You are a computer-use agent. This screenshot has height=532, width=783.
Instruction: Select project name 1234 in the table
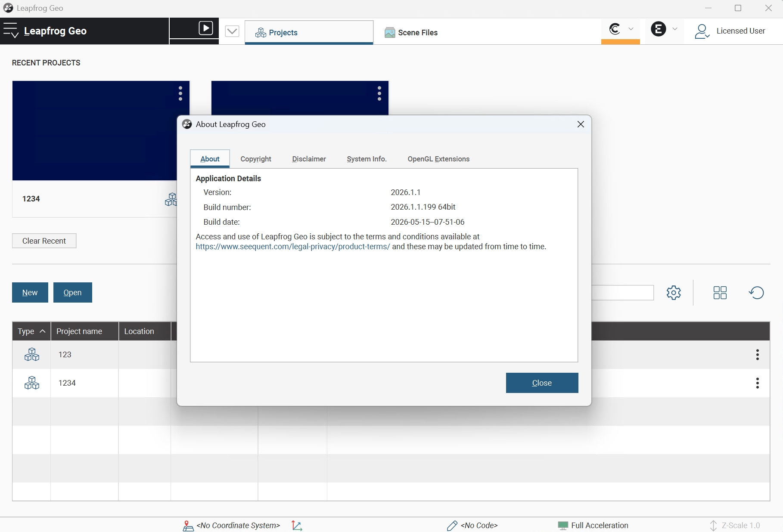coord(67,383)
